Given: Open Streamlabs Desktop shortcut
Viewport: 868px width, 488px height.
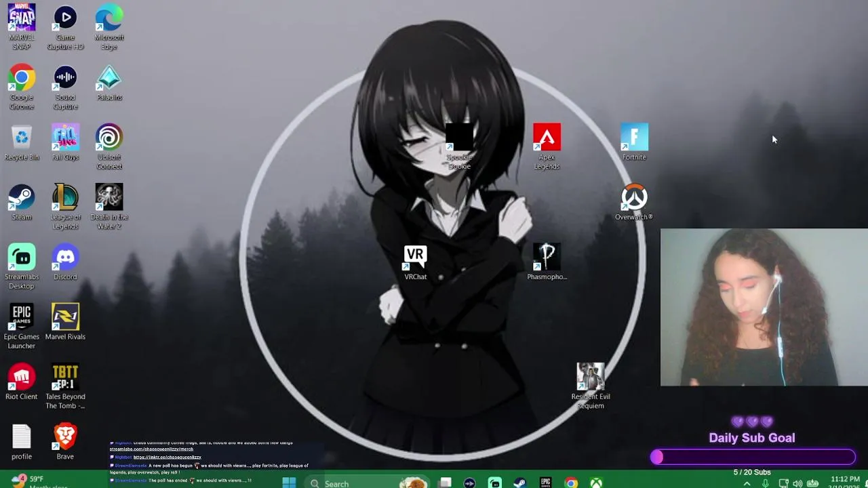Looking at the screenshot, I should point(22,266).
